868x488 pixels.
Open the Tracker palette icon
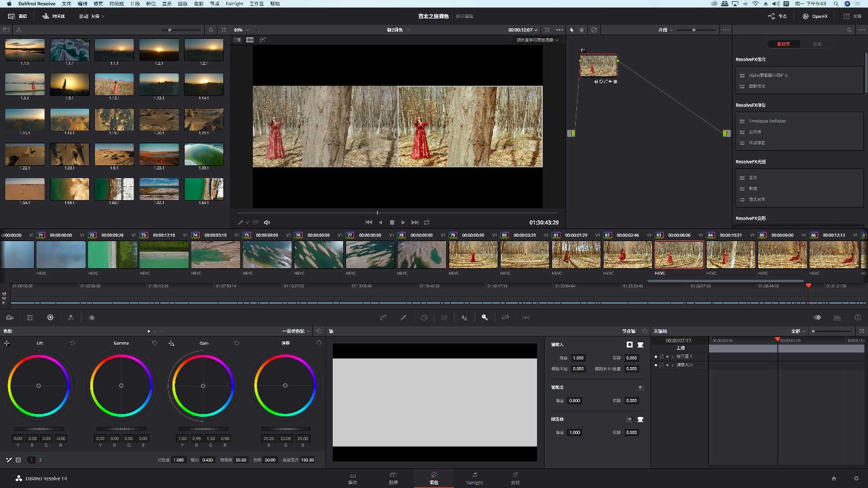click(x=444, y=317)
